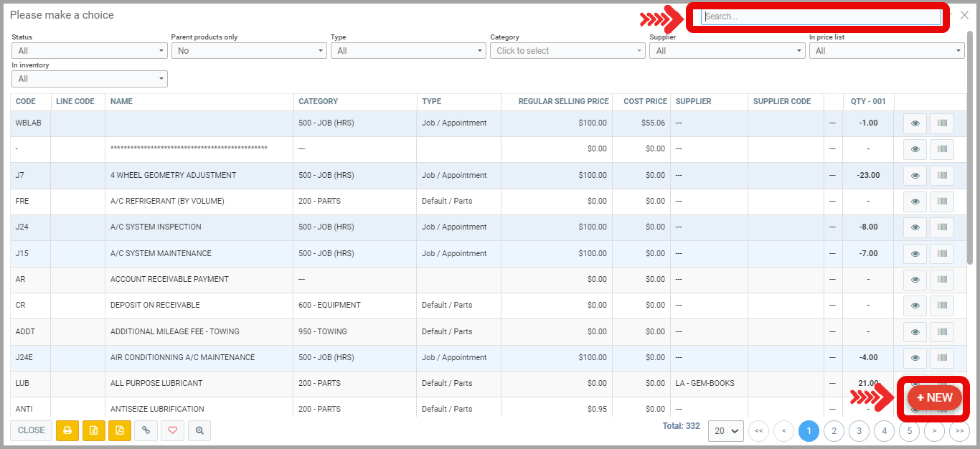The width and height of the screenshot is (980, 449).
Task: Export the list to PDF
Action: (120, 430)
